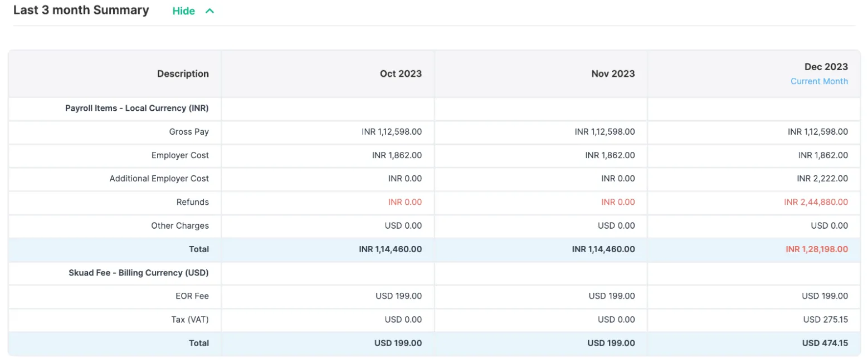The image size is (868, 364).
Task: Select Dec 2023 Other Charges USD 0.00
Action: pos(830,225)
